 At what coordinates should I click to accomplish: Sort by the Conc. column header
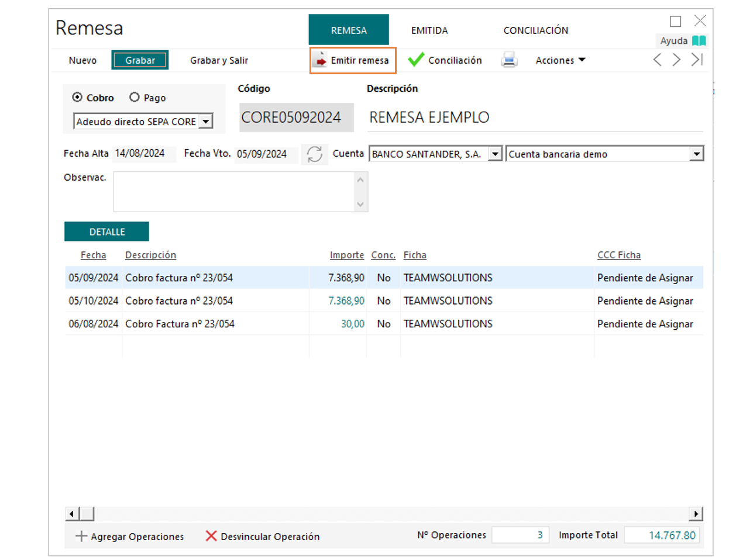pos(383,255)
